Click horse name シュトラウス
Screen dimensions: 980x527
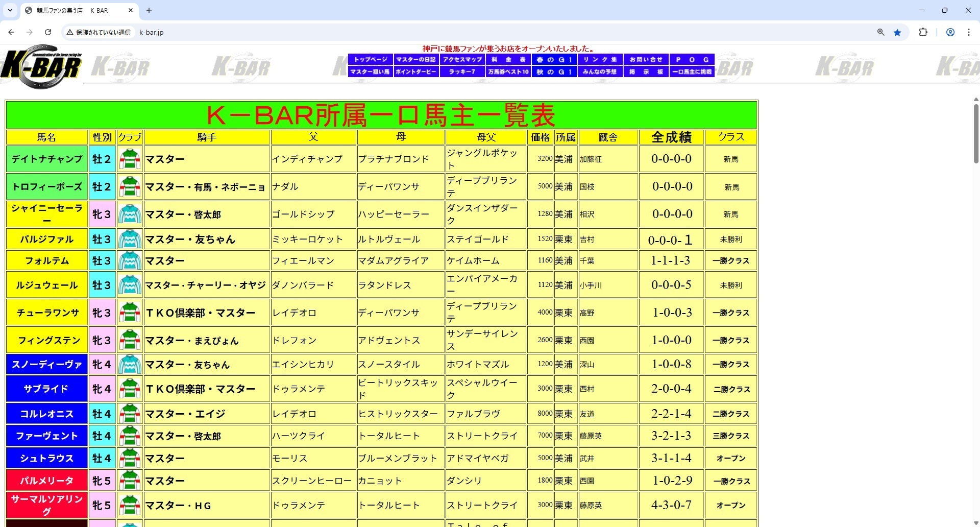47,458
